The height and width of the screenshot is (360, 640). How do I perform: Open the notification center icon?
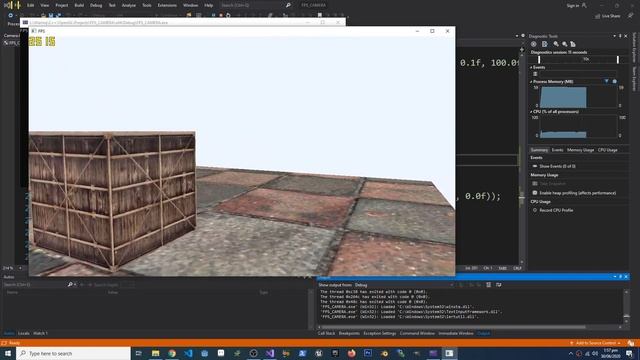click(x=629, y=353)
